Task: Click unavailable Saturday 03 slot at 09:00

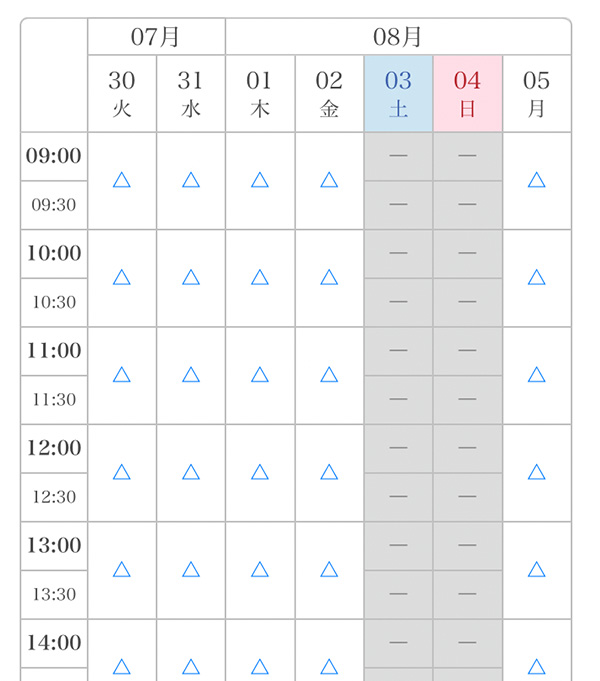Action: point(398,156)
